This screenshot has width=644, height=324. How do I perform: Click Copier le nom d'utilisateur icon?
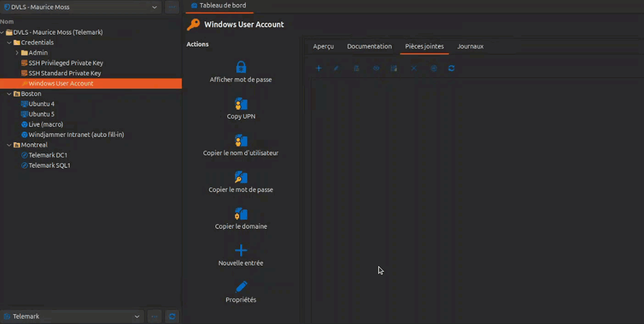(241, 140)
